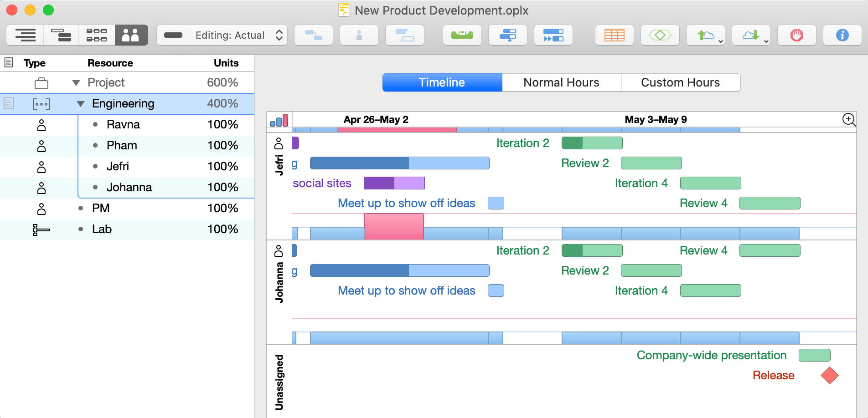Open the note icon on Engineering row
The image size is (868, 418).
[x=9, y=104]
